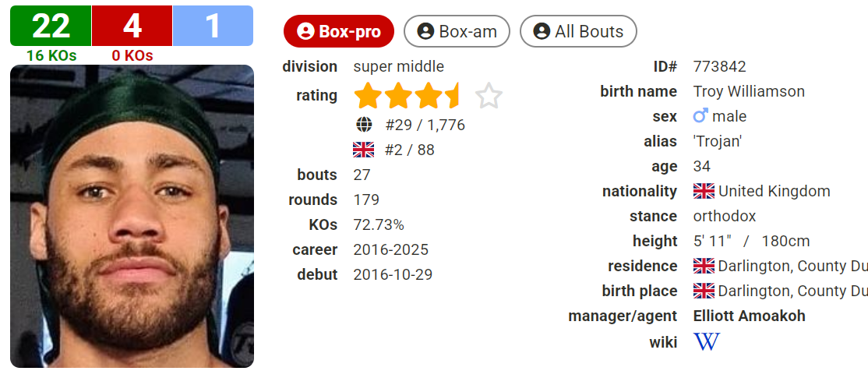Click the globe world ranking icon
868x378 pixels.
click(363, 125)
